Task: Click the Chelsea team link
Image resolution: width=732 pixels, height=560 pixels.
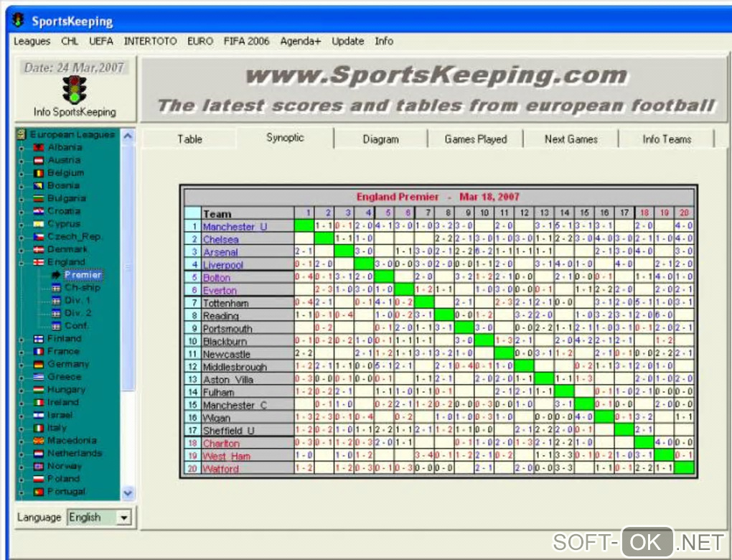Action: pos(221,239)
